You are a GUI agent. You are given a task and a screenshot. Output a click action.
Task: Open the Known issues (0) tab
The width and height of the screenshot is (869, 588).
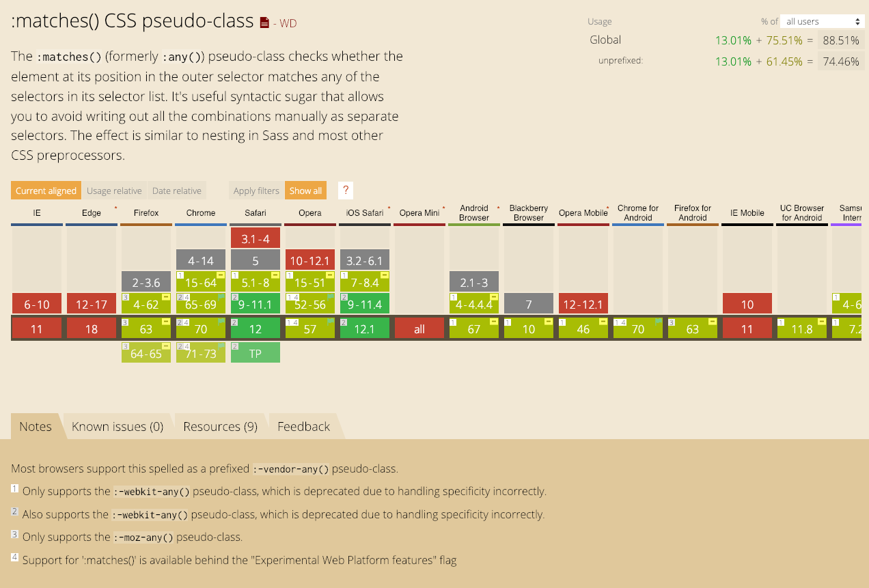point(118,426)
